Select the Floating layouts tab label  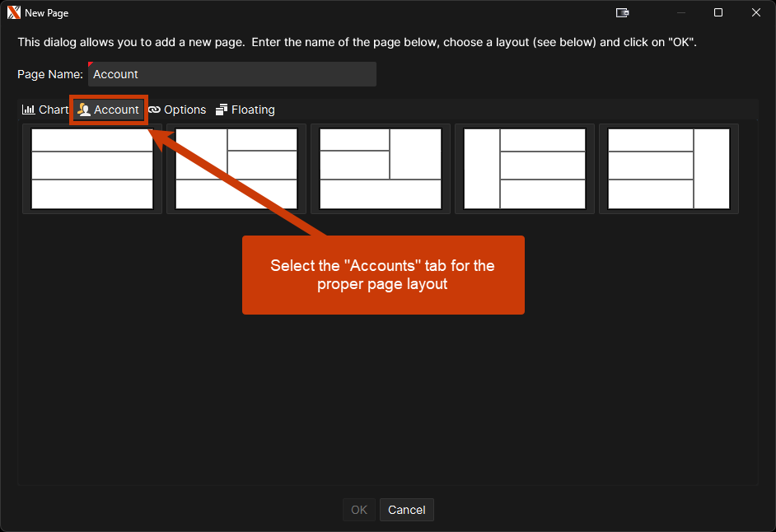coord(253,110)
